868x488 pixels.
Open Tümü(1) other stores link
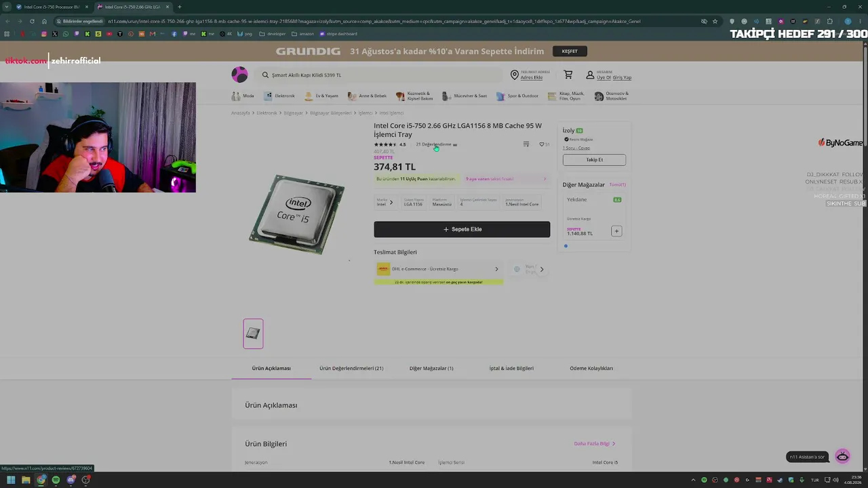[x=617, y=184]
